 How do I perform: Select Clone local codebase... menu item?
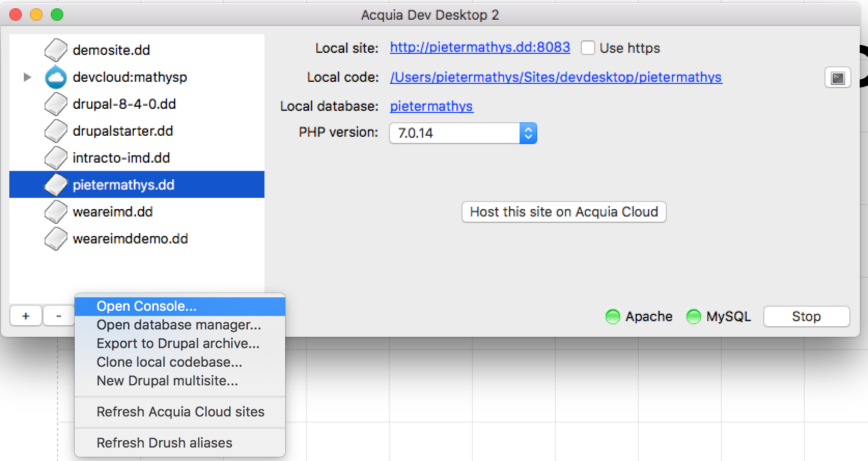pyautogui.click(x=180, y=362)
